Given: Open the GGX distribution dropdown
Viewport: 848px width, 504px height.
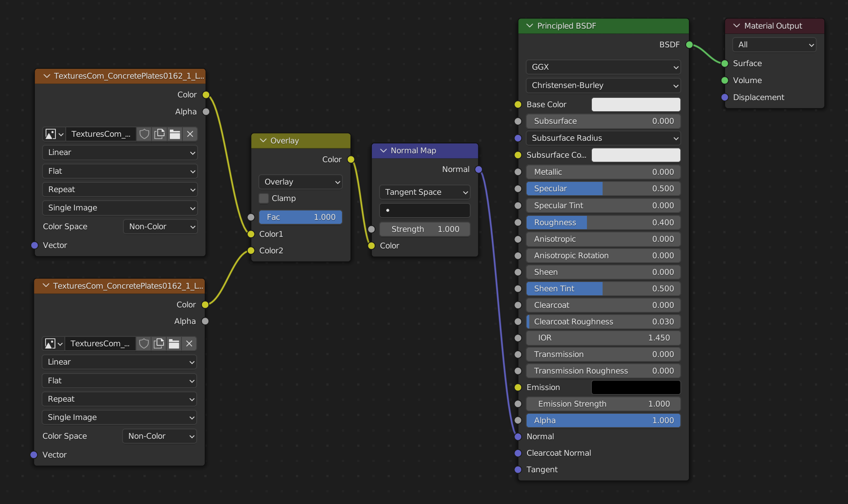Looking at the screenshot, I should [603, 67].
